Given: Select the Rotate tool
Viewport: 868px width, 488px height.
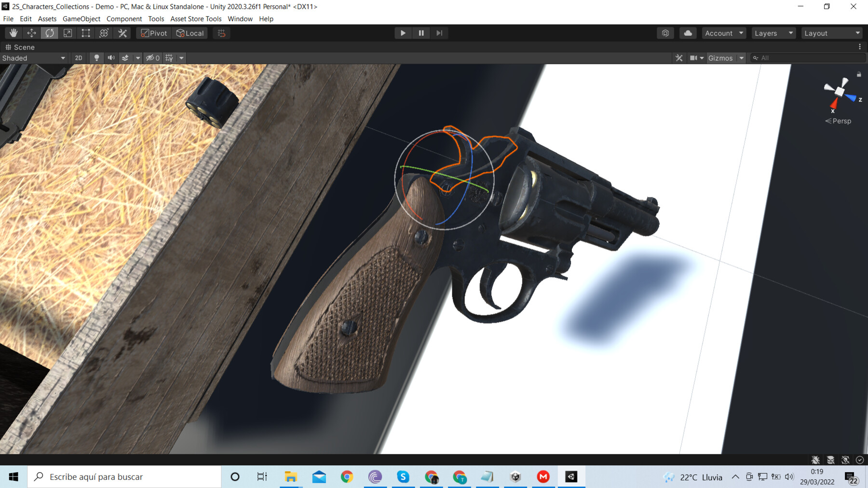Looking at the screenshot, I should tap(50, 33).
